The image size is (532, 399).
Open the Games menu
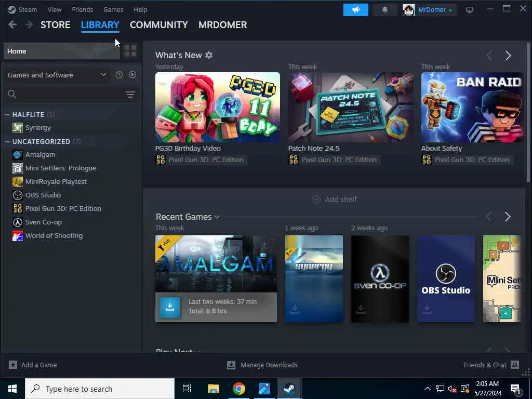113,9
